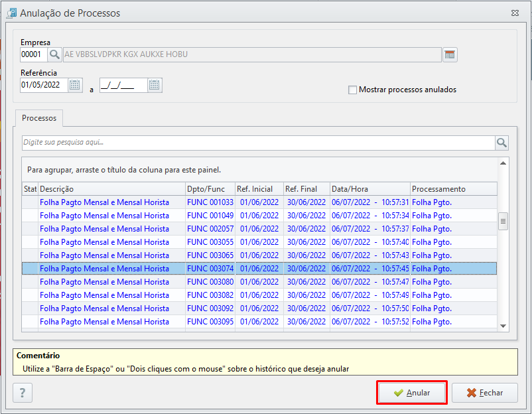
Task: Click the vertical scrollbar thumb in grid
Action: [x=503, y=221]
